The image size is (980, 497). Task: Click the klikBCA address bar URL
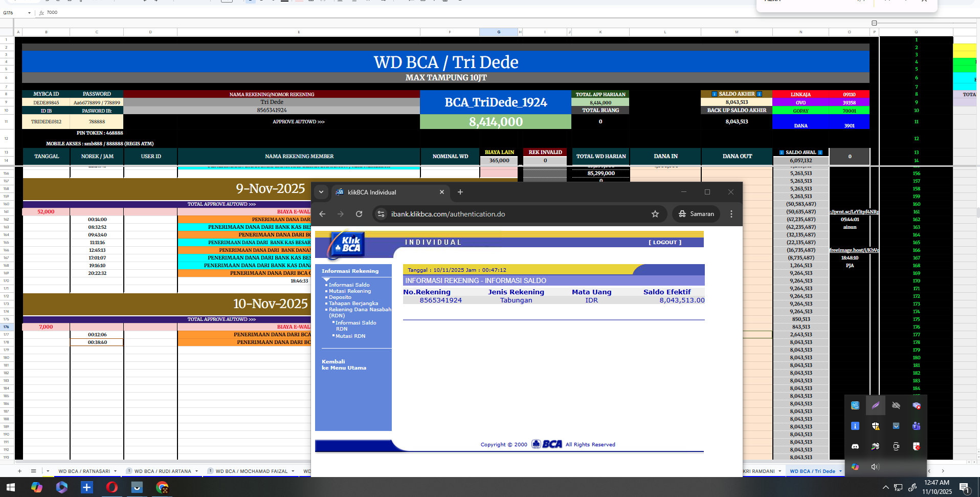[448, 214]
